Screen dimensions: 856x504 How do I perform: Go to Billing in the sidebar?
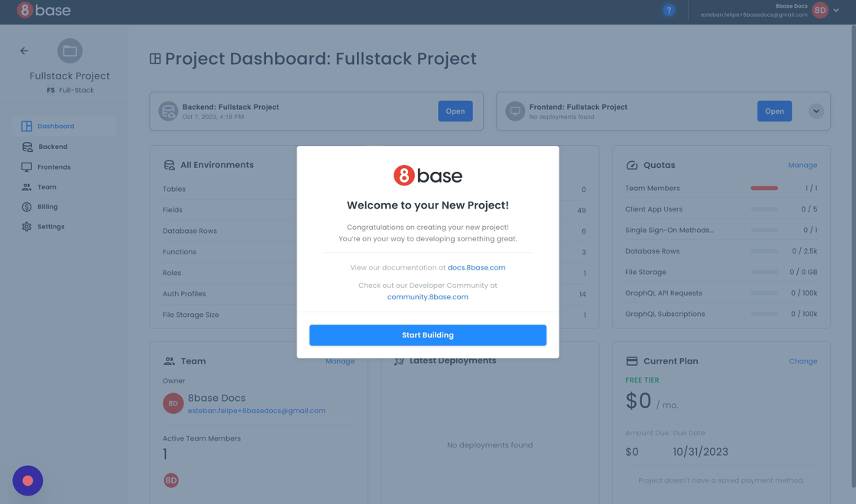point(47,207)
